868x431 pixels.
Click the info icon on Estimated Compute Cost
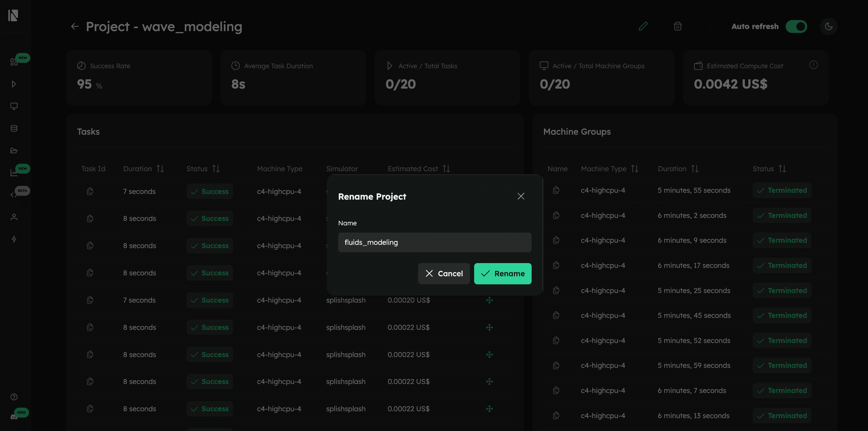tap(813, 65)
